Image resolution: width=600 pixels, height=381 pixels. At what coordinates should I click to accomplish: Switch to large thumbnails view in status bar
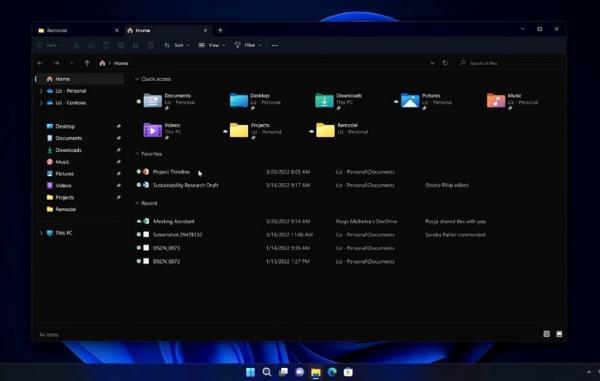pos(559,334)
